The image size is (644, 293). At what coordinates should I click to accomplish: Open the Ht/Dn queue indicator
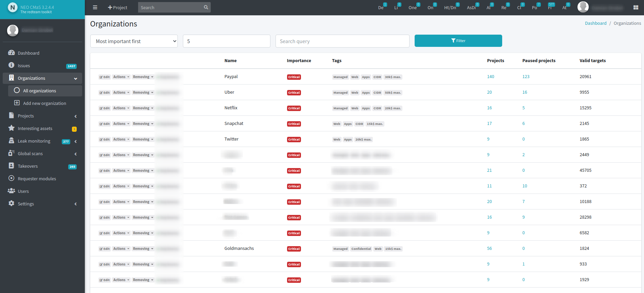(452, 7)
